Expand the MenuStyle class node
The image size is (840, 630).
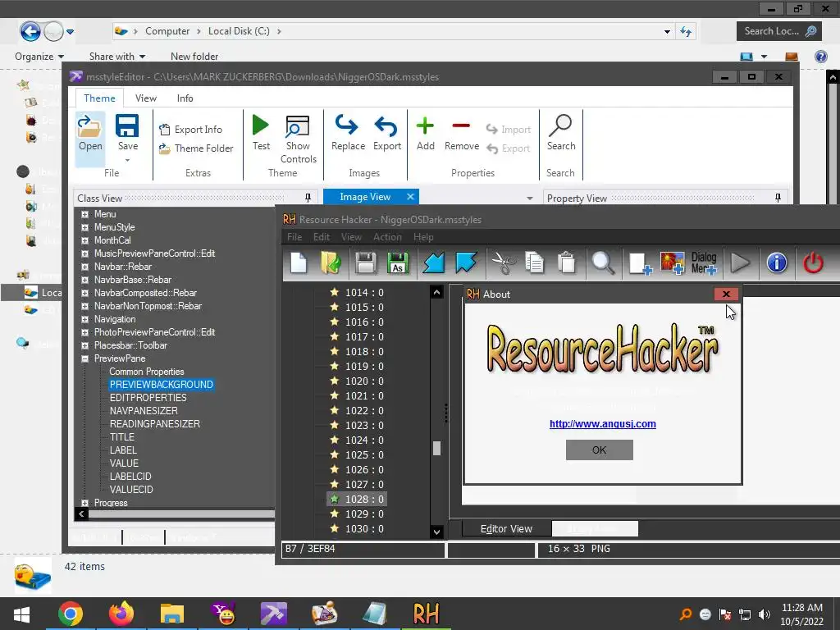(84, 227)
